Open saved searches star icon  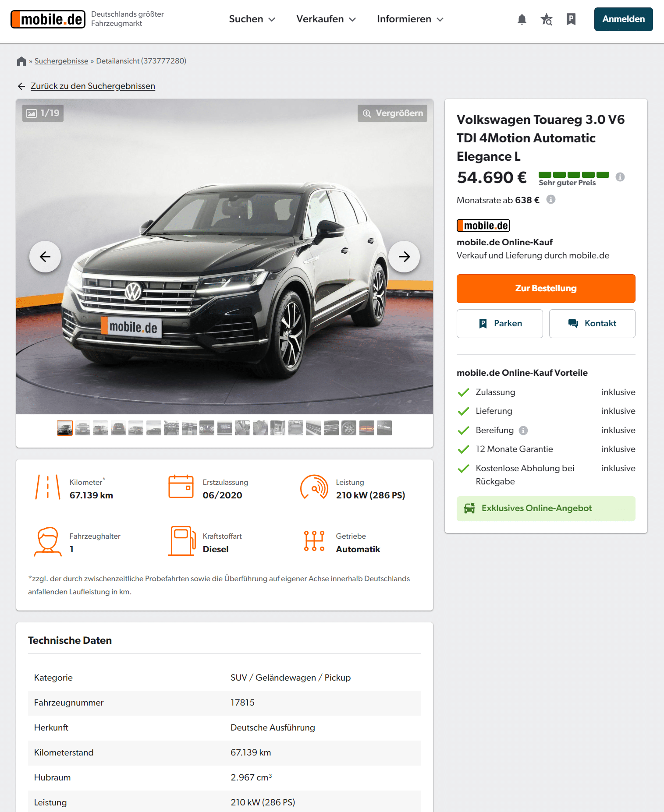[x=546, y=19]
